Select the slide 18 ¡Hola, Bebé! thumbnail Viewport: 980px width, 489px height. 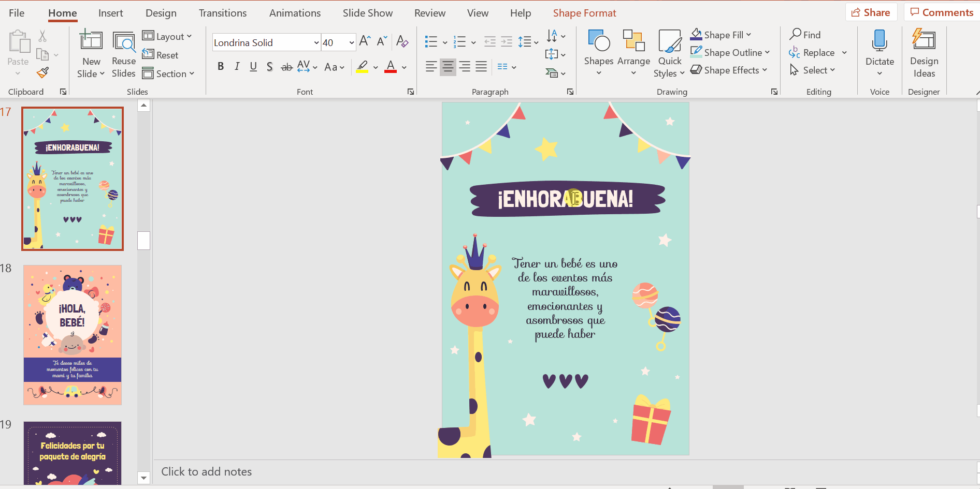click(73, 335)
